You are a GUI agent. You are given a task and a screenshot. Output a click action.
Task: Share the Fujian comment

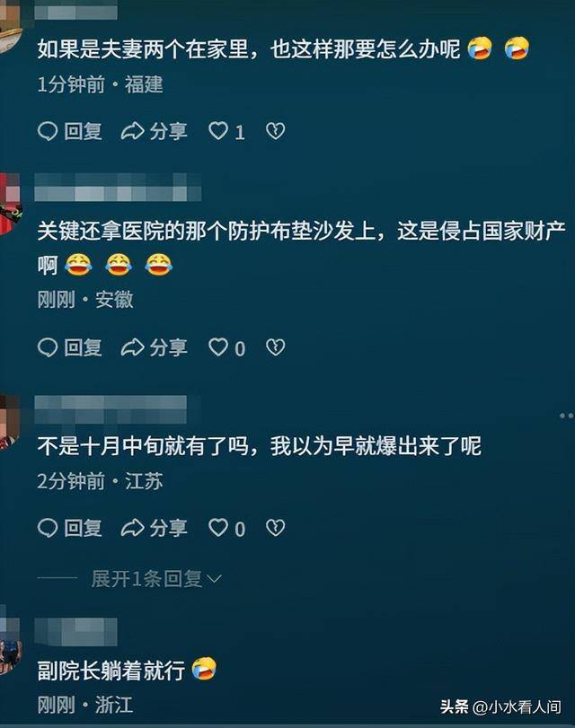coord(154,131)
